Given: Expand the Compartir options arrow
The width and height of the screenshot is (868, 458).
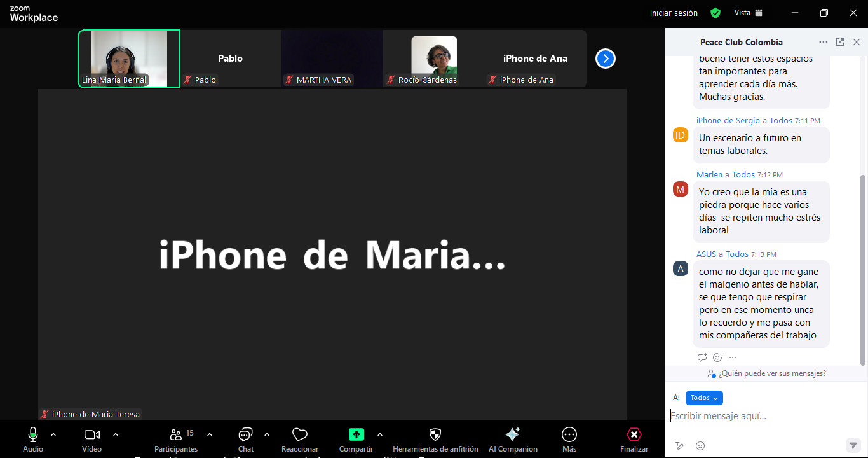Looking at the screenshot, I should 380,434.
